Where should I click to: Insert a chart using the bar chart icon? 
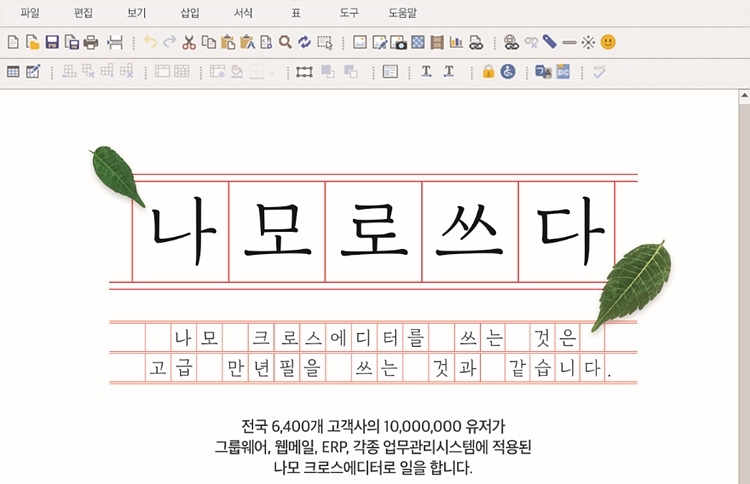[x=456, y=42]
